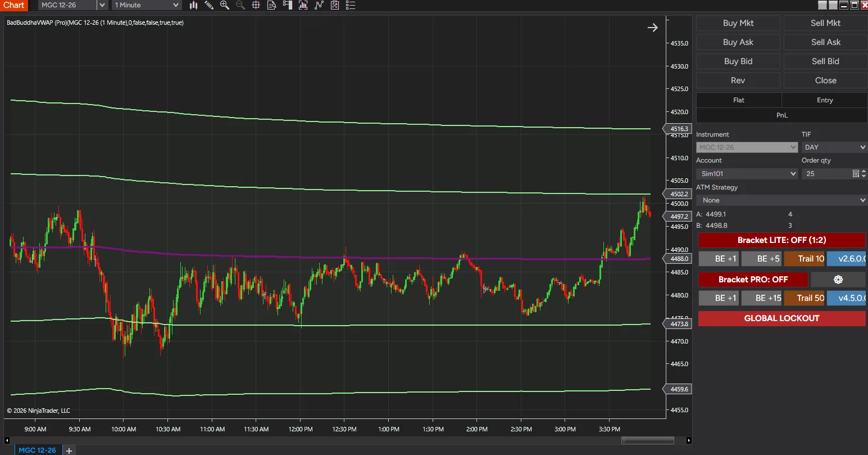Click the Flat position cell
This screenshot has height=455, width=868.
(739, 100)
